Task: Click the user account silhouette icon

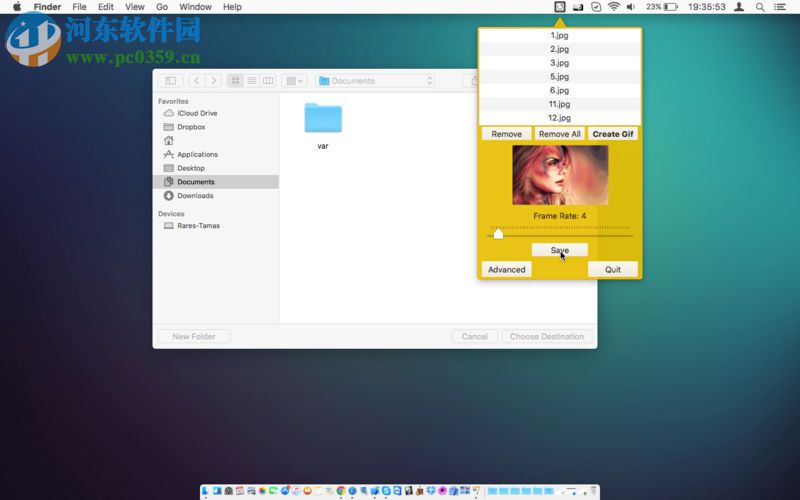Action: click(x=739, y=7)
